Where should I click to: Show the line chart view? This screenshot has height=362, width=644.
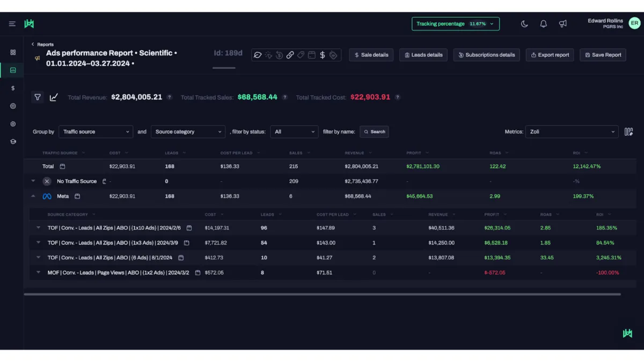[54, 97]
